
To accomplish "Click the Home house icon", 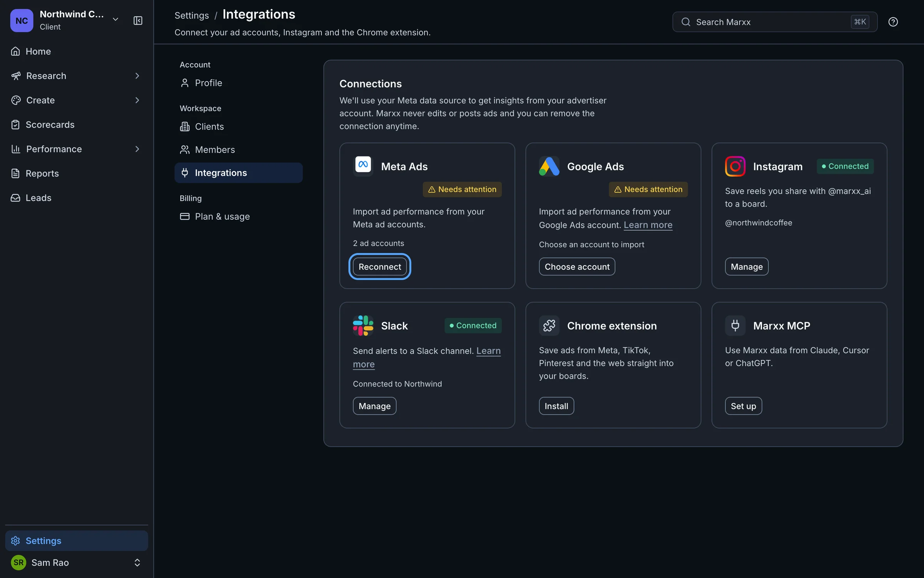I will pos(15,51).
